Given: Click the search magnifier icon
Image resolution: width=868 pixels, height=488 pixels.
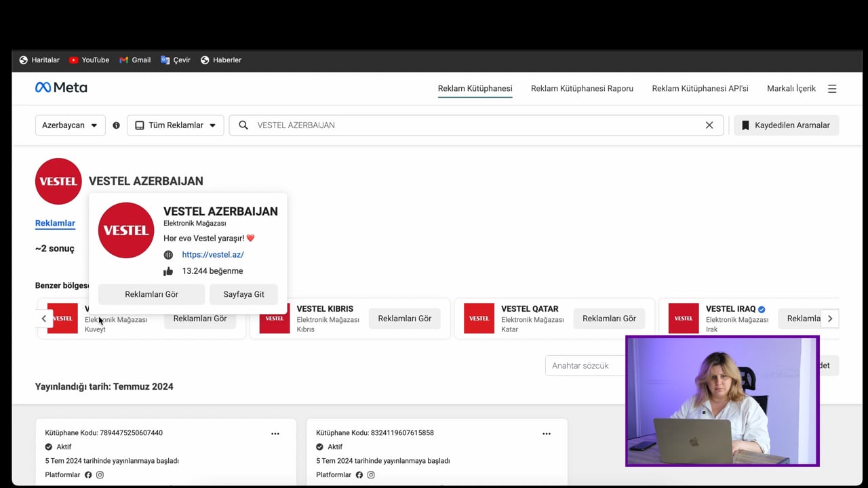Looking at the screenshot, I should click(243, 125).
